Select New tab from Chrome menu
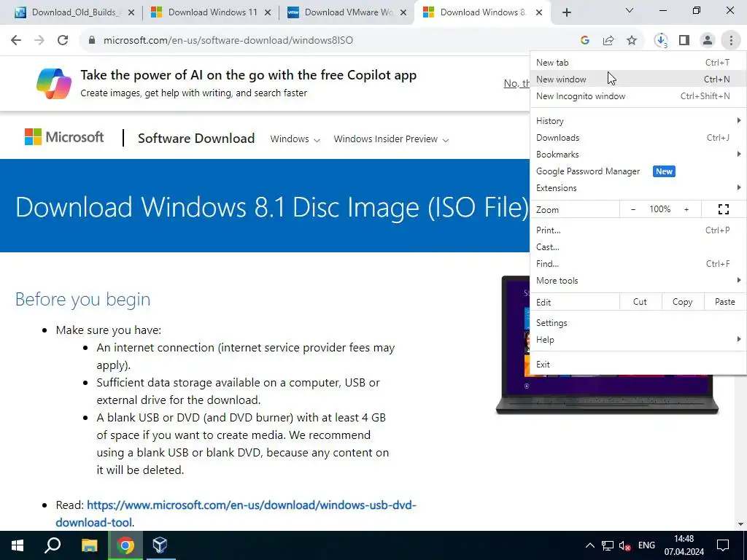Screen dimensions: 747x560 click(x=638, y=63)
